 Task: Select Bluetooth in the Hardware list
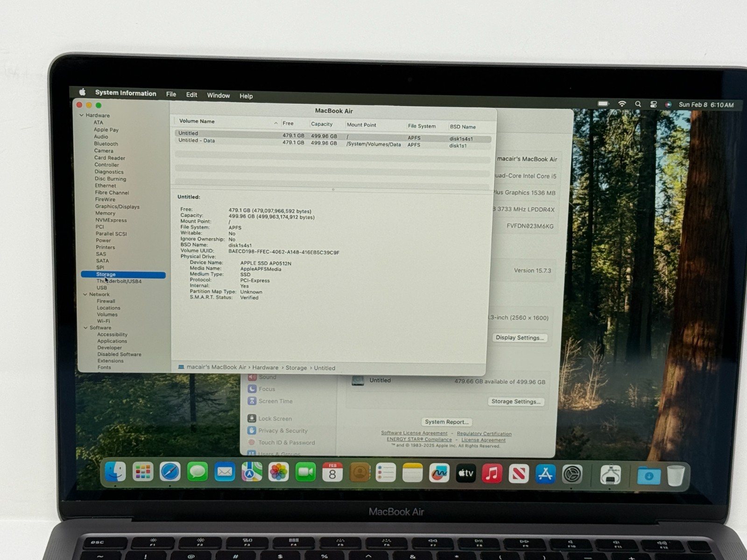106,144
